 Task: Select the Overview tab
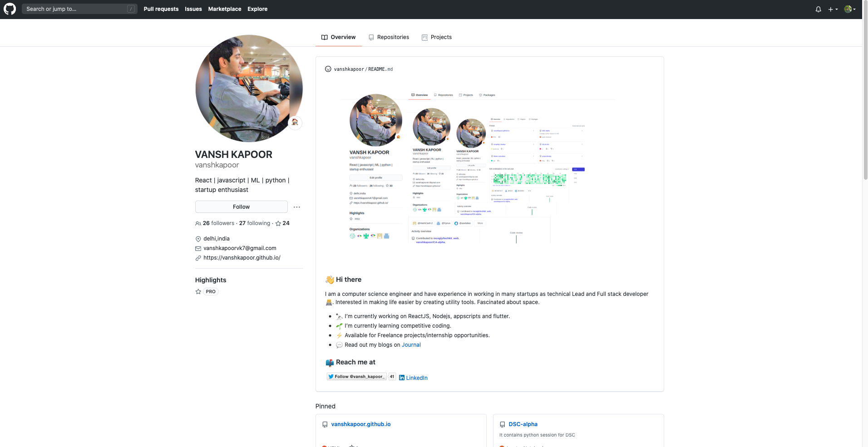click(339, 37)
